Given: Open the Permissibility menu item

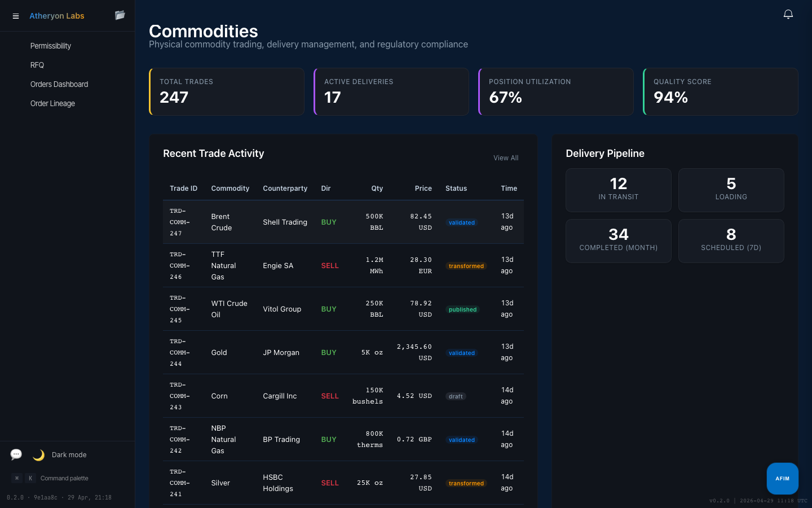Looking at the screenshot, I should tap(51, 46).
